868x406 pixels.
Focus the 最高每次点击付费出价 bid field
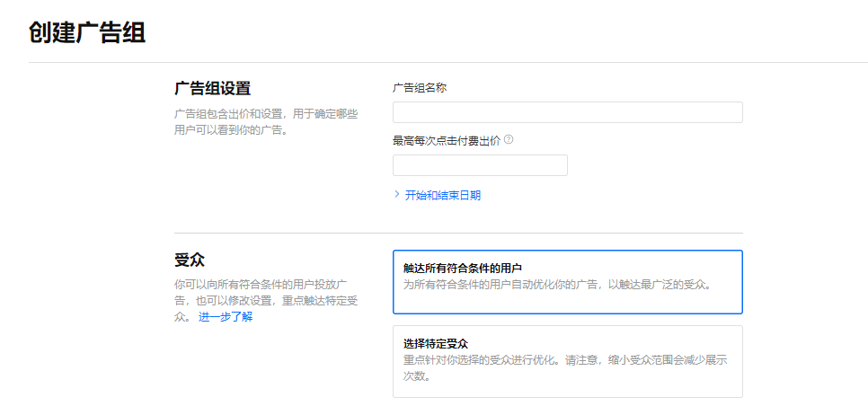480,165
